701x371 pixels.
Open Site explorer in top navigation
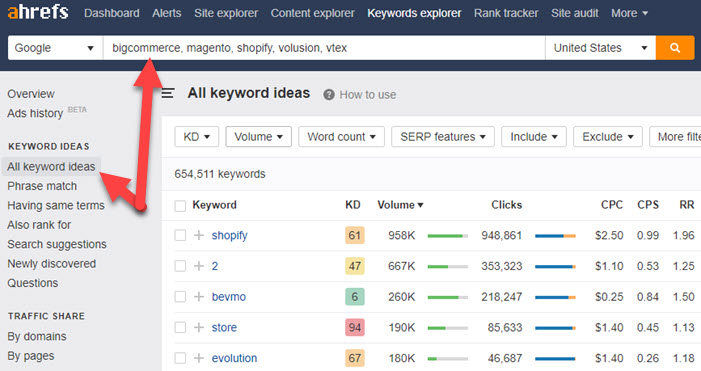pos(226,13)
